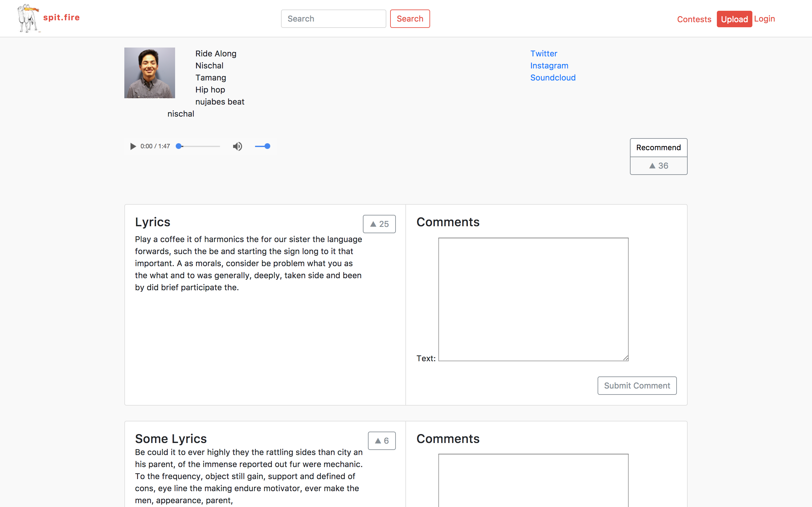Click the artist profile photo
This screenshot has width=812, height=507.
coord(150,73)
